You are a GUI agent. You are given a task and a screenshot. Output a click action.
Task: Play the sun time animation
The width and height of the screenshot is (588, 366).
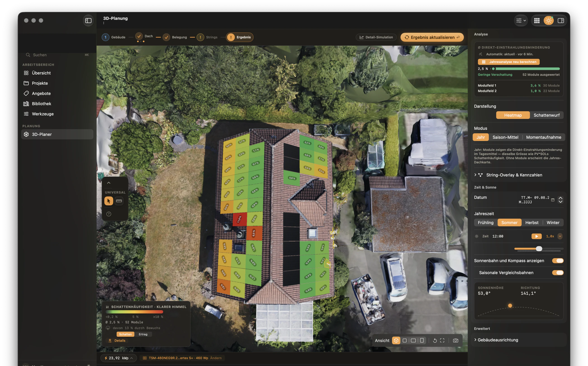[536, 236]
